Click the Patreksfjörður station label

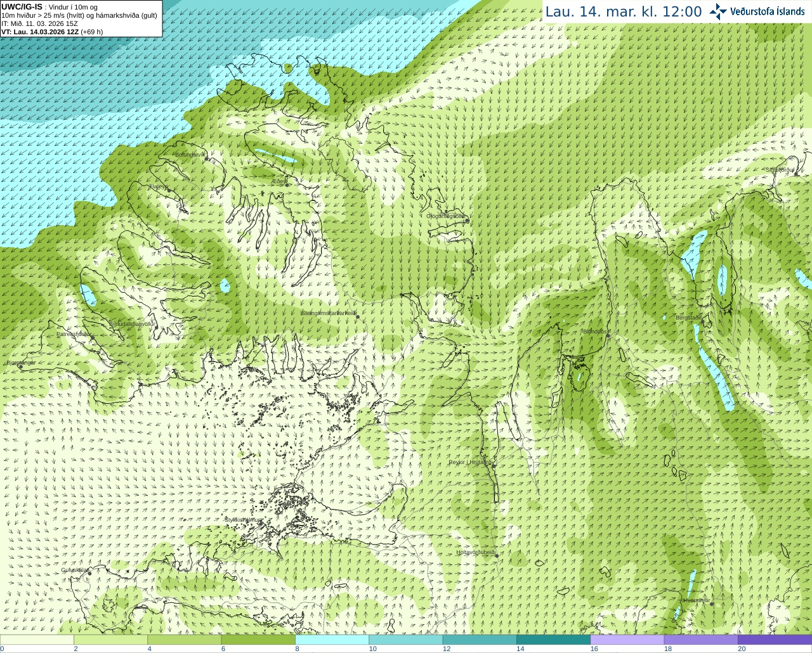pyautogui.click(x=74, y=333)
